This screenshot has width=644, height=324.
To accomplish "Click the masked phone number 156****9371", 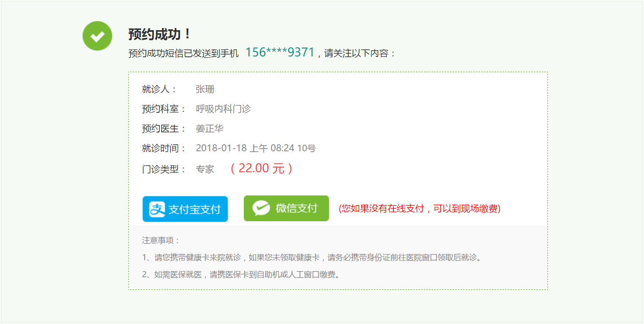I will coord(280,52).
